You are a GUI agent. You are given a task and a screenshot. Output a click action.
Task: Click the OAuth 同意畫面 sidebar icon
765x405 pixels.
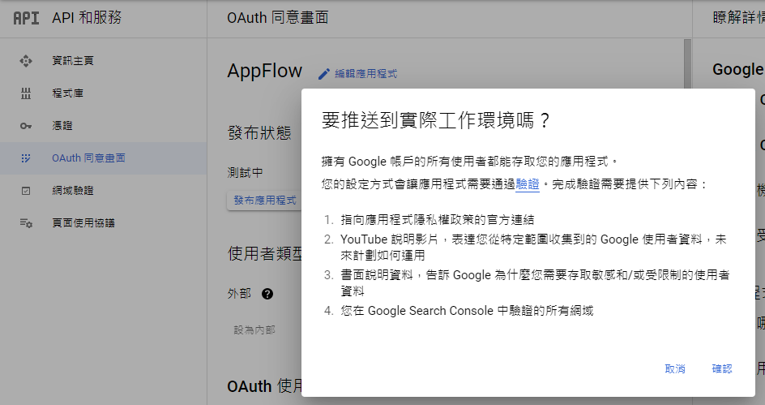[26, 158]
